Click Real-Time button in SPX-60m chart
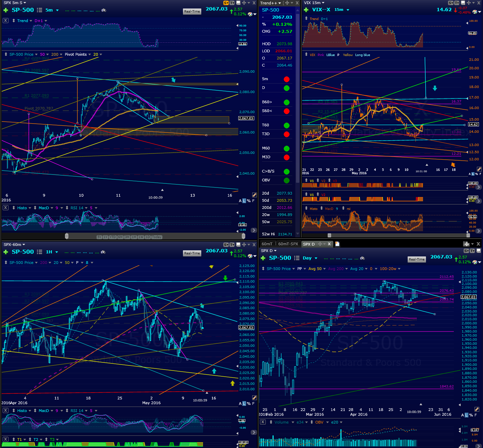This screenshot has height=448, width=483. pyautogui.click(x=192, y=253)
